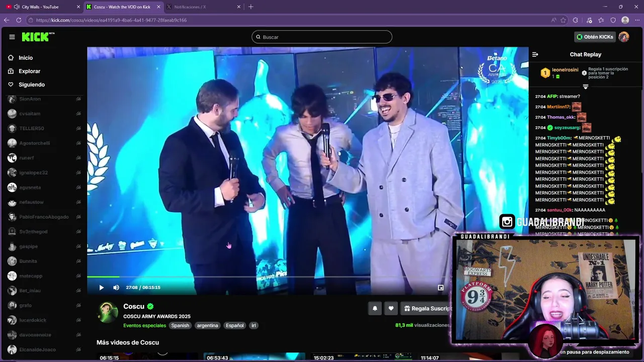Open AFIP chat user profile

[x=552, y=97]
